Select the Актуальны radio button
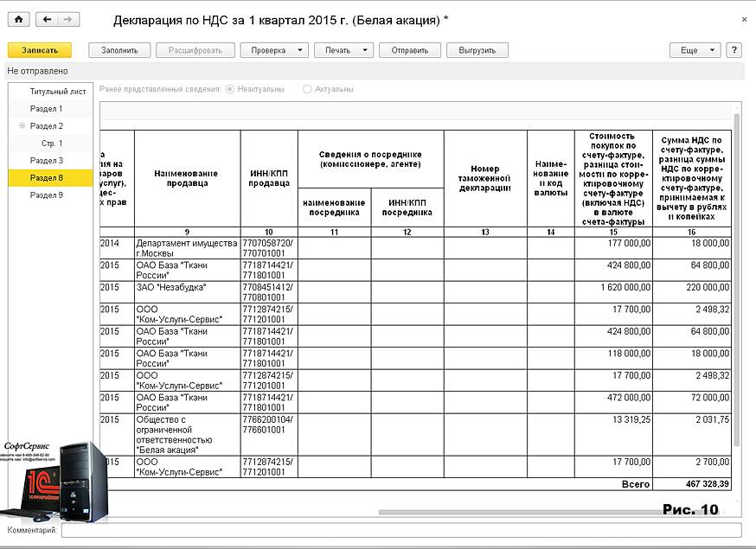The height and width of the screenshot is (549, 756). [x=307, y=89]
